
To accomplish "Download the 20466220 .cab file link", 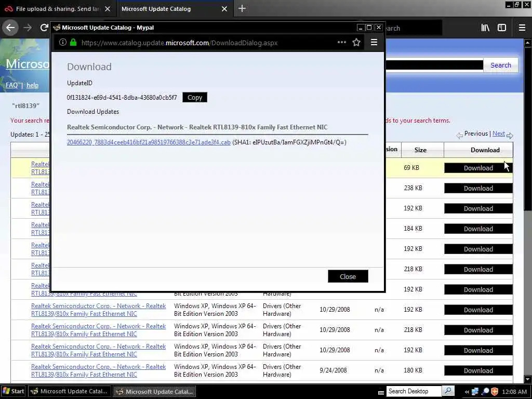I will point(149,142).
